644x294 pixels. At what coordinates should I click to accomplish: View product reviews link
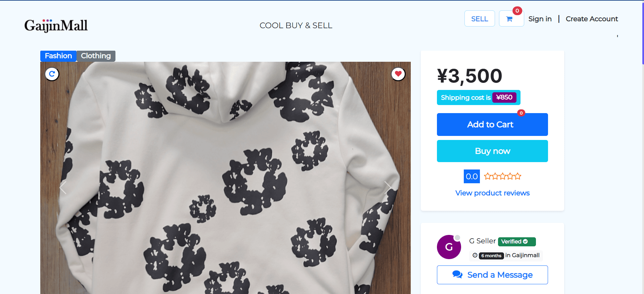click(492, 193)
